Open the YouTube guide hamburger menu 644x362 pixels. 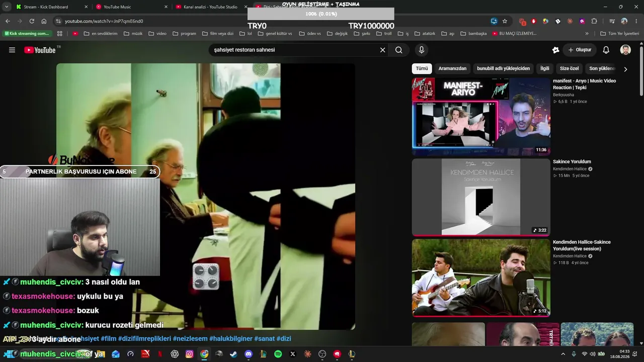tap(12, 50)
